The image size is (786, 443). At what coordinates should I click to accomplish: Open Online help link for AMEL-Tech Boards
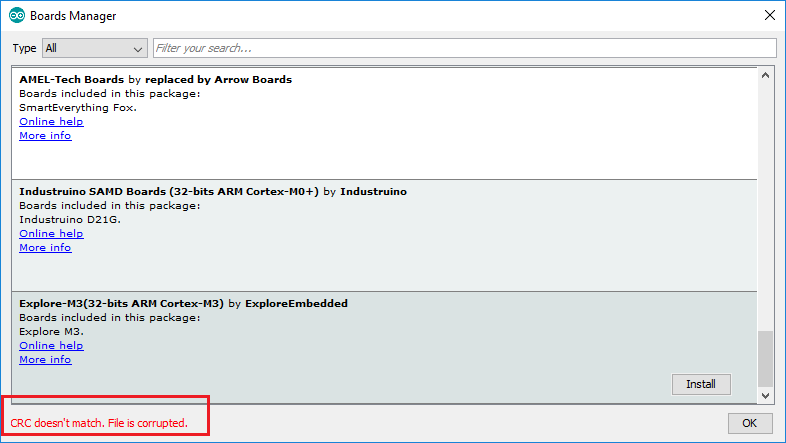coord(51,121)
